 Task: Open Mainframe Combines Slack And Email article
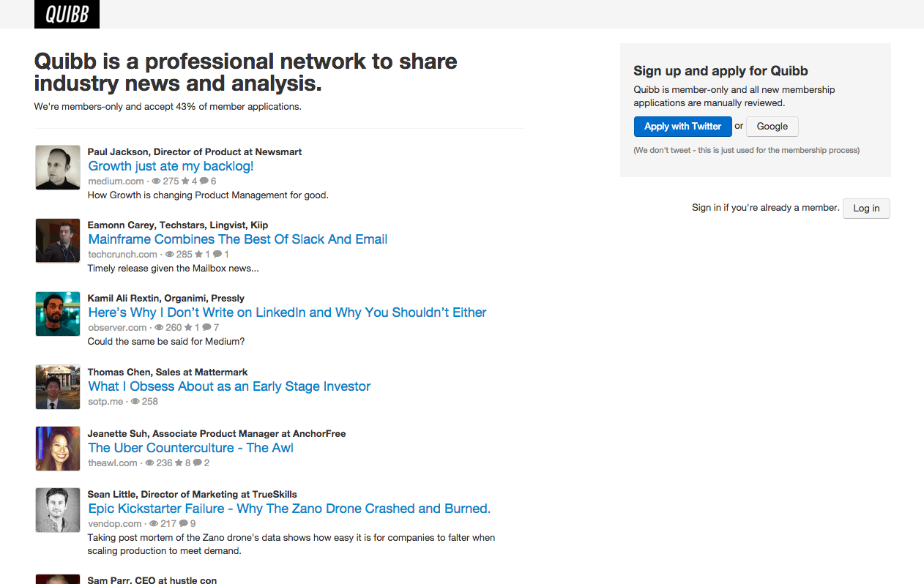coord(237,239)
